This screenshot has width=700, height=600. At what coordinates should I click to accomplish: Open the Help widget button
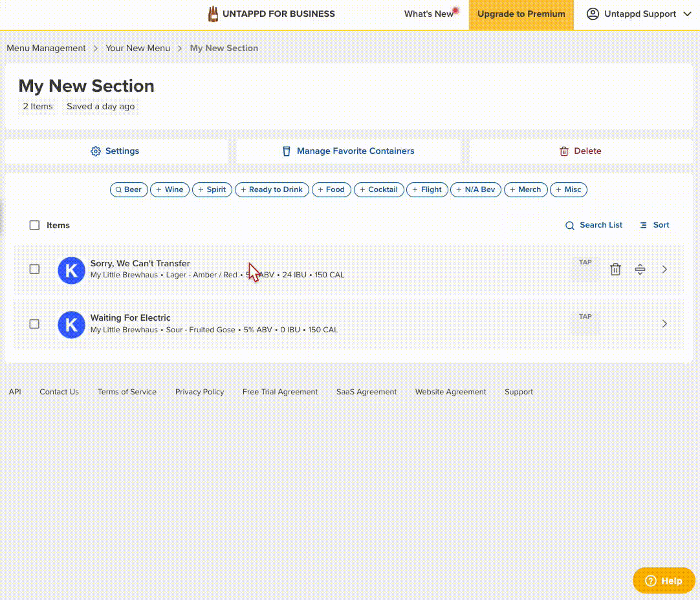pyautogui.click(x=664, y=581)
